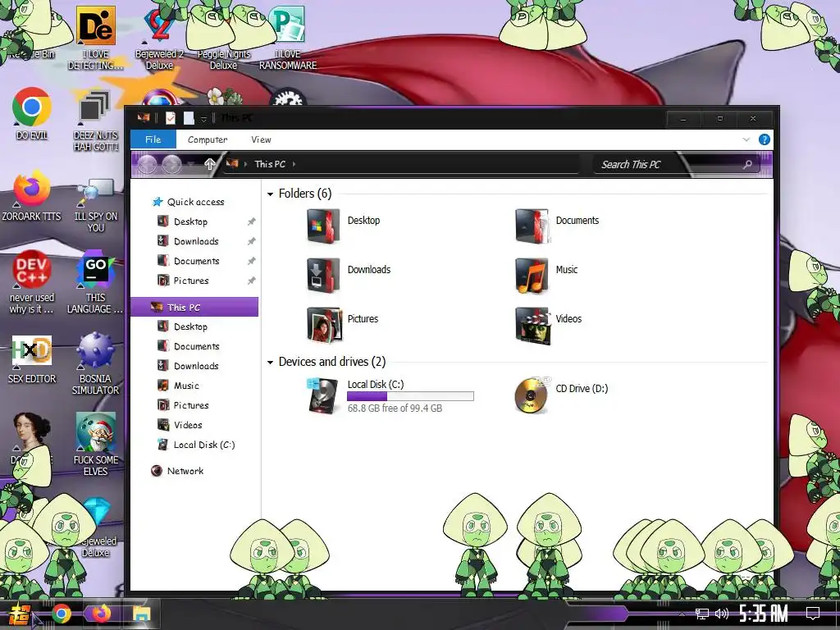Open the Documents folder in Folders section
The image size is (840, 630).
[x=557, y=226]
